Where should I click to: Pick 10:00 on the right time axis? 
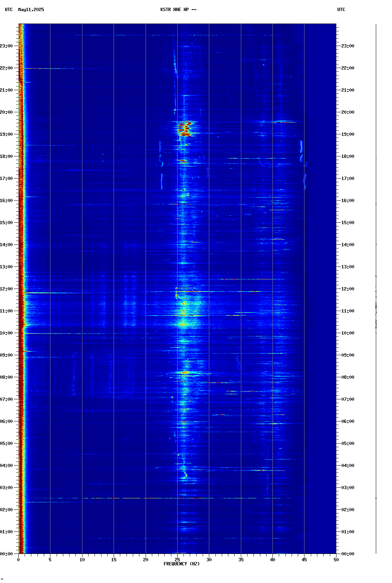point(348,333)
